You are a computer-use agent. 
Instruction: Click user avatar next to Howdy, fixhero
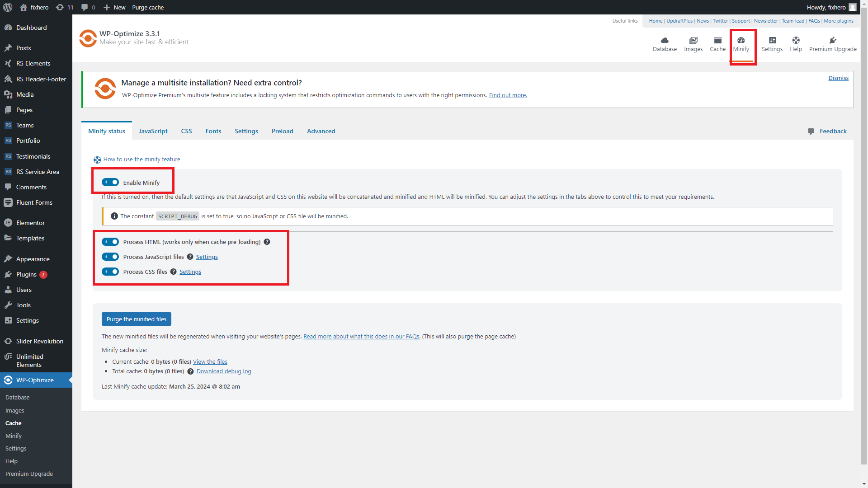point(852,7)
